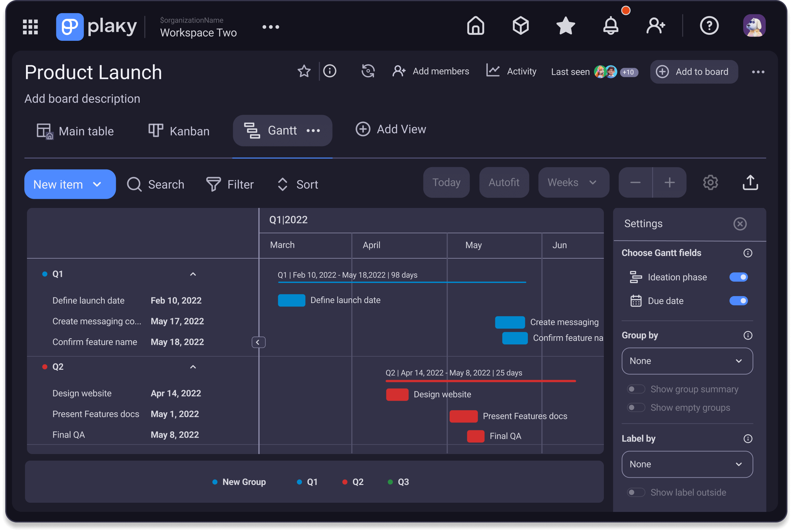
Task: Export the Gantt view
Action: tap(750, 182)
